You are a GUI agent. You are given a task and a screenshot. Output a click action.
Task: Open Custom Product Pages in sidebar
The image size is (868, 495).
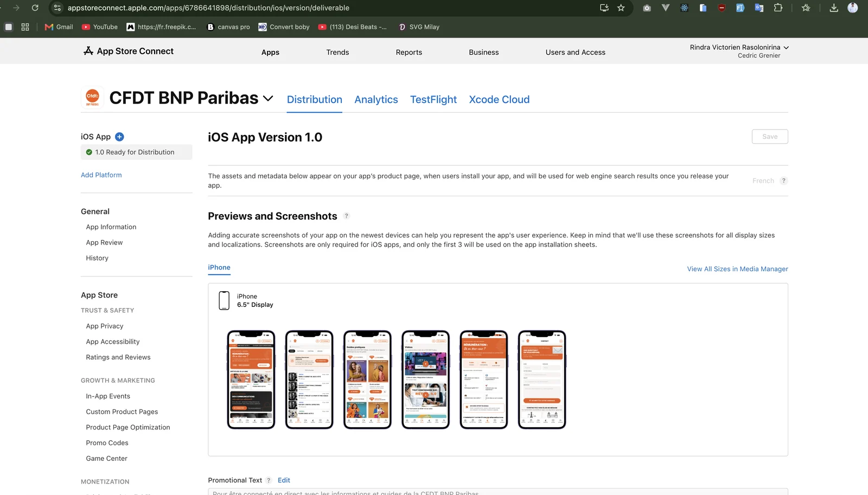point(122,412)
